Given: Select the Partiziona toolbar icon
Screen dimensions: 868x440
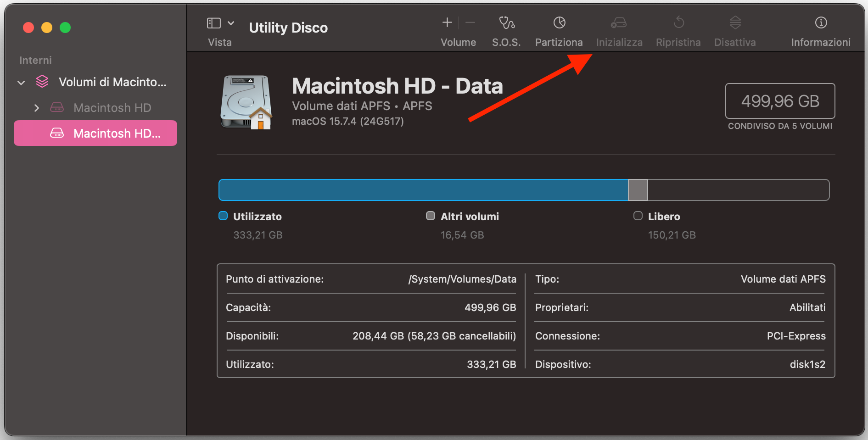Looking at the screenshot, I should (x=559, y=22).
